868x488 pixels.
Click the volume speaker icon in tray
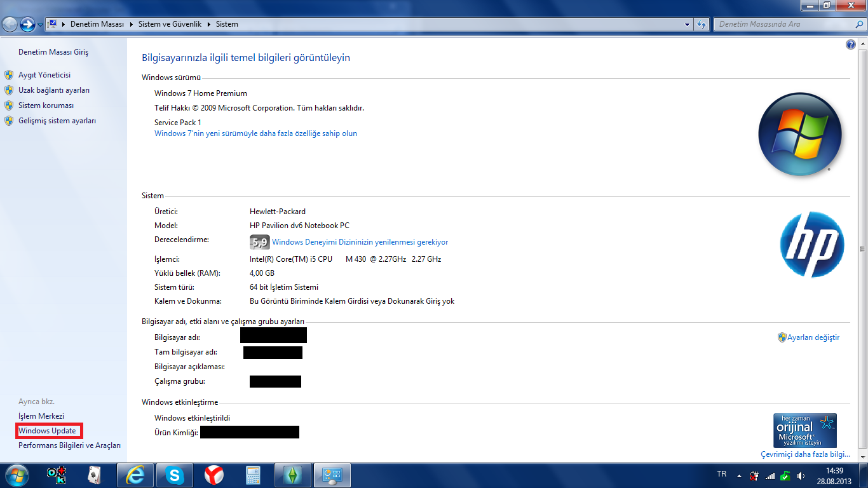[x=801, y=475]
